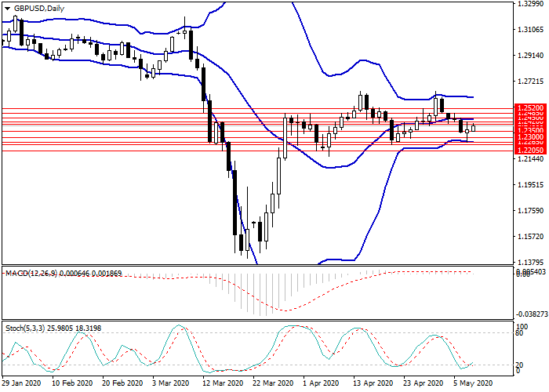
Task: Click the 29 Jan 2020 date label
Action: tap(20, 384)
